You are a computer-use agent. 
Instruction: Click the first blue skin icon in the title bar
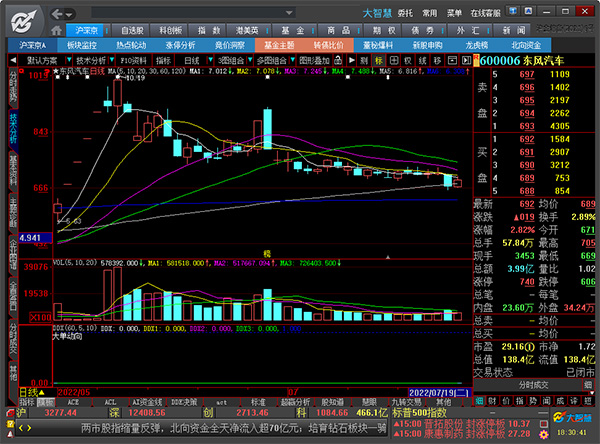[x=513, y=11]
